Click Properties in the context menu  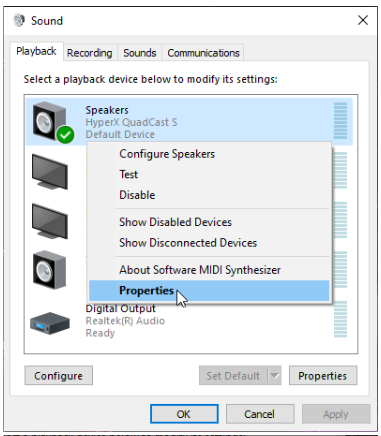coord(209,290)
